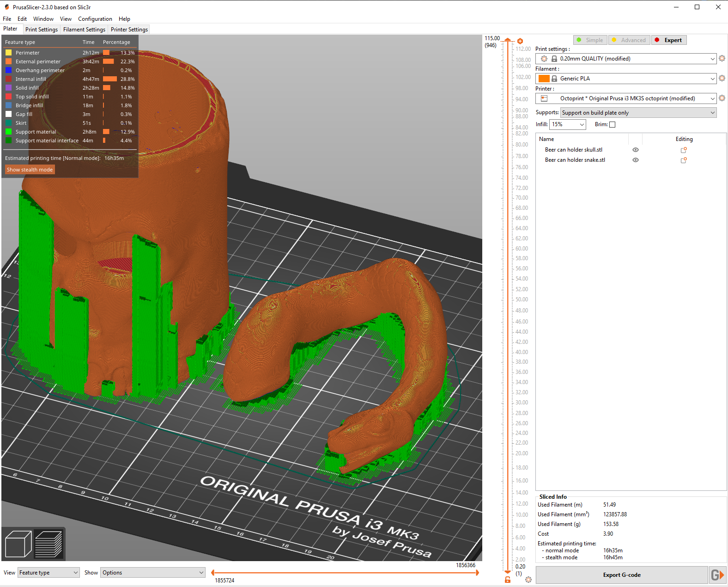Switch to Advanced mode
The width and height of the screenshot is (728, 587).
629,40
